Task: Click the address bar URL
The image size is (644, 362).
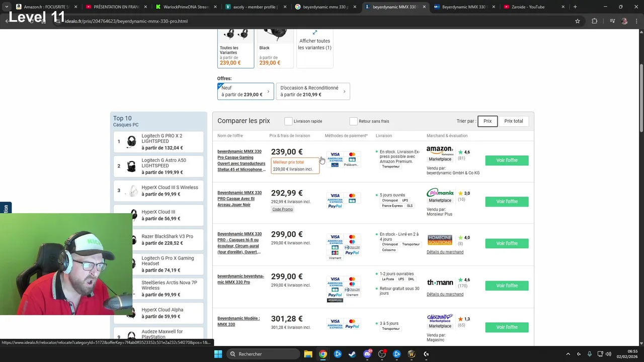Action: click(x=126, y=21)
